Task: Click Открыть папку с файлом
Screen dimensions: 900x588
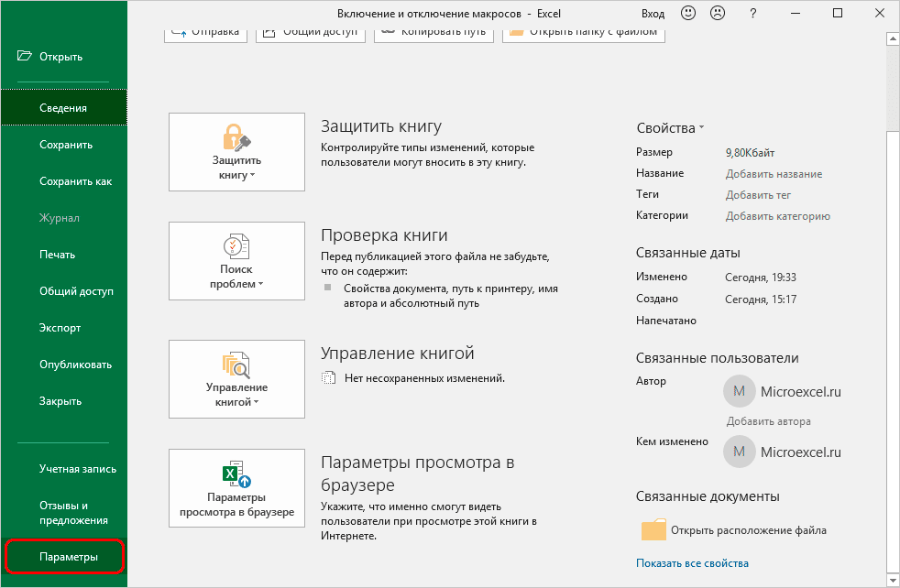Action: (x=584, y=30)
